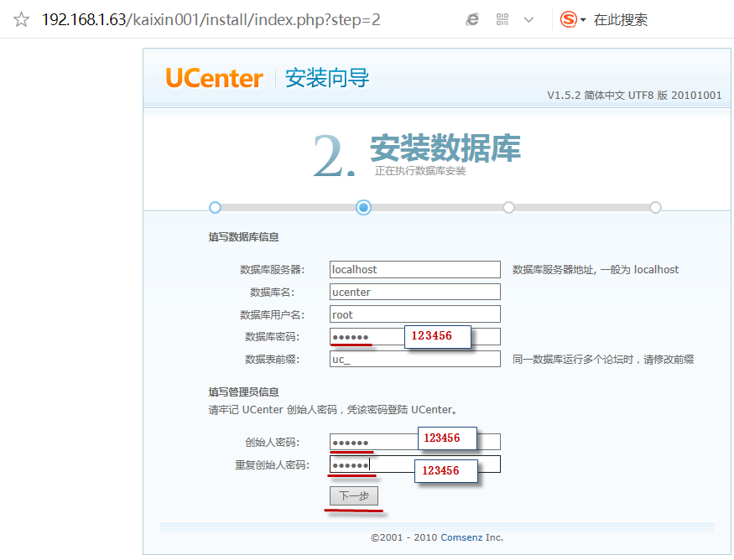
Task: Click hint 同一数据库运行多个论坛时，请修改前缀
Action: (x=603, y=360)
